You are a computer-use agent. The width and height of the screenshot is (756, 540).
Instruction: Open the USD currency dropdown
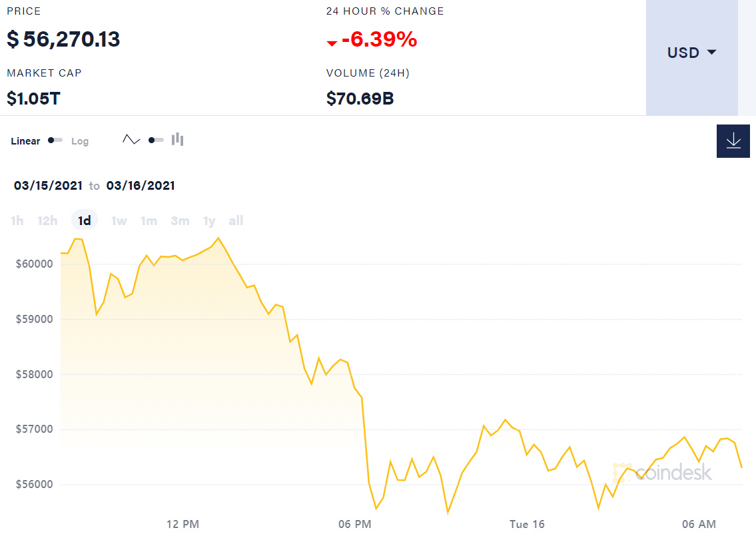click(691, 53)
